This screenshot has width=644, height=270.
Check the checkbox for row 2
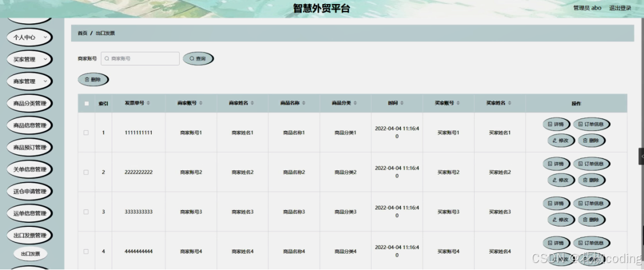tap(86, 172)
